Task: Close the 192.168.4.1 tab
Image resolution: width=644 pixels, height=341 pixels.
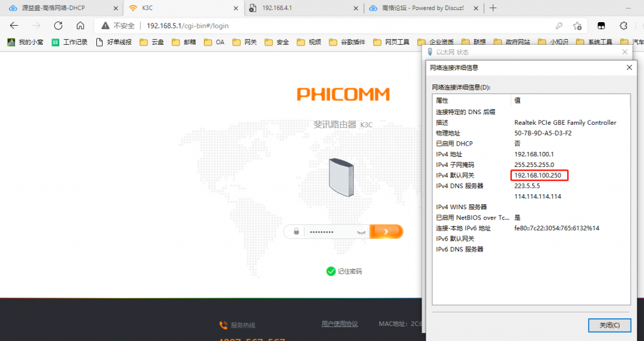Action: [x=356, y=8]
